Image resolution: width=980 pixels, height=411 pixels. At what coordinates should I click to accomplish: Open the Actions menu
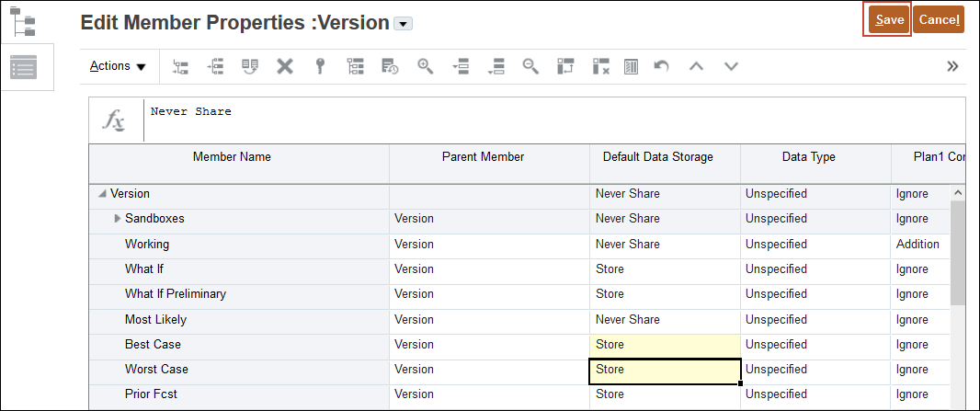[x=118, y=66]
